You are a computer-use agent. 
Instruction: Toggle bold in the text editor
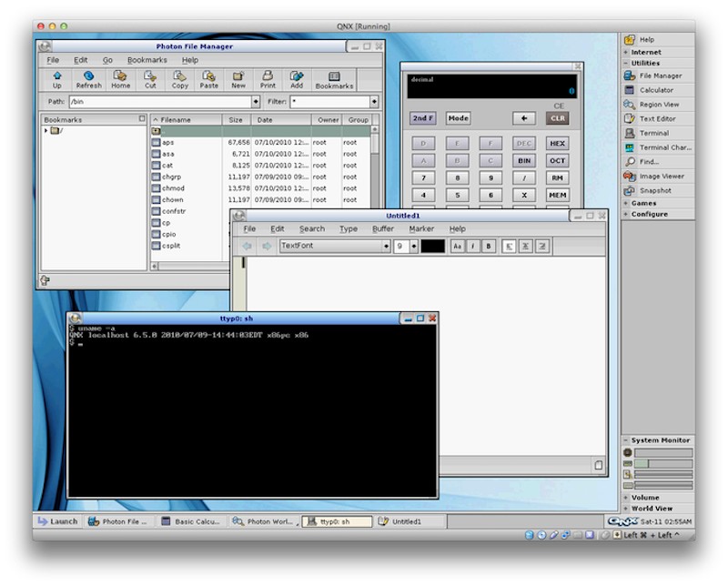point(489,246)
